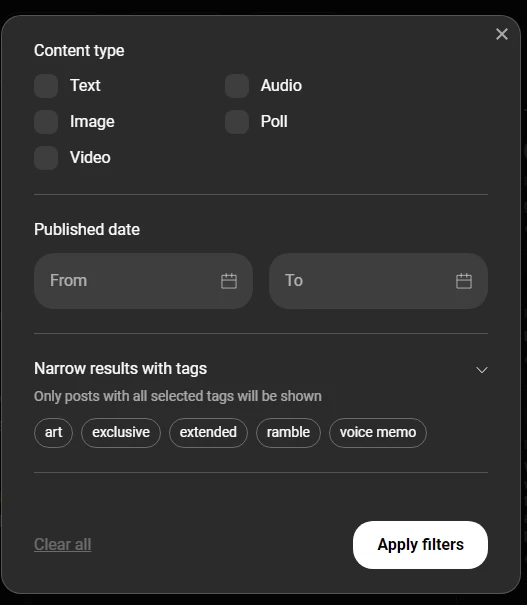Focus the From published date field
This screenshot has height=605, width=527.
[144, 281]
